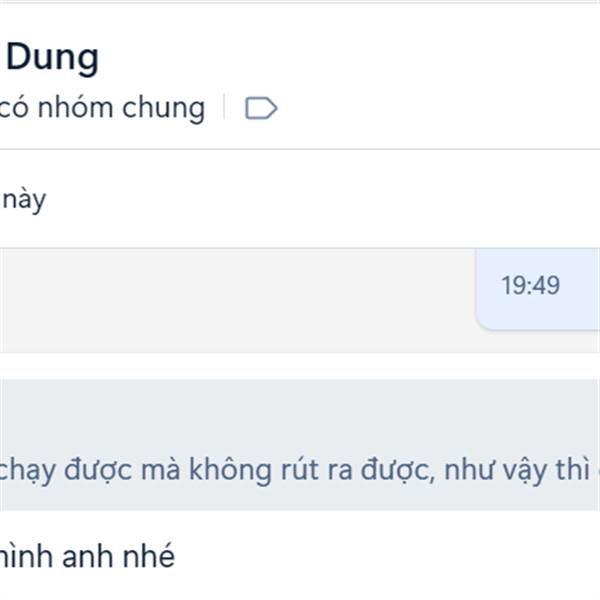Select the blue outgoing message bubble

click(538, 289)
